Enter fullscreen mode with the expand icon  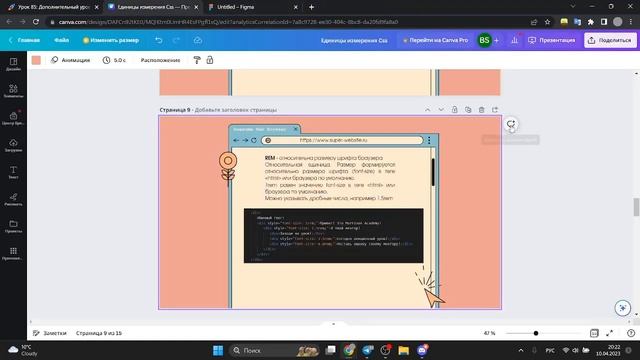pos(609,333)
